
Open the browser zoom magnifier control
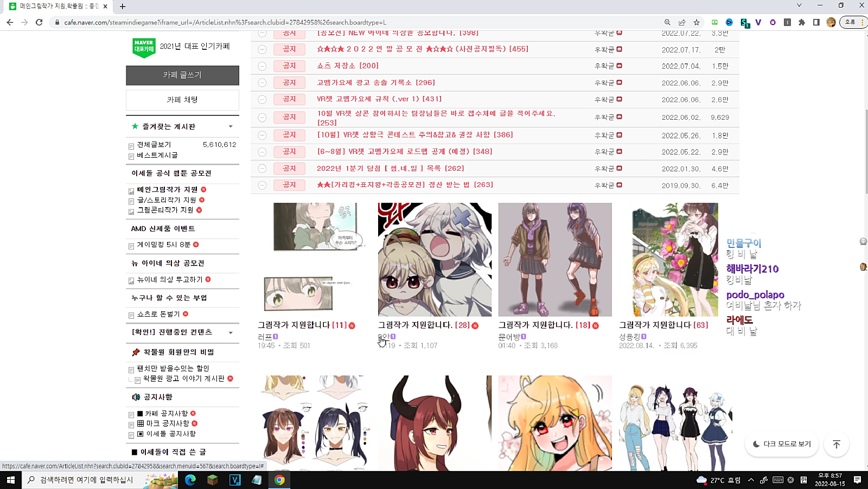pyautogui.click(x=667, y=22)
